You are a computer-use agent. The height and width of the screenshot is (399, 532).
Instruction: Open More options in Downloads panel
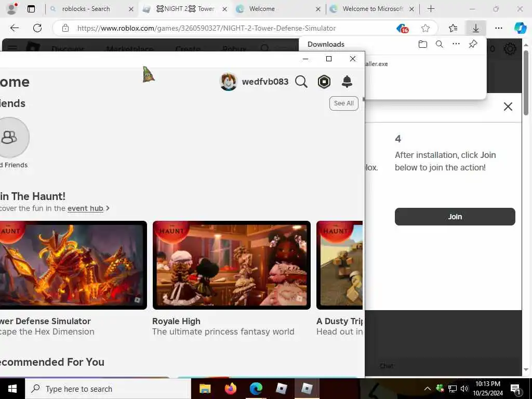(x=456, y=44)
